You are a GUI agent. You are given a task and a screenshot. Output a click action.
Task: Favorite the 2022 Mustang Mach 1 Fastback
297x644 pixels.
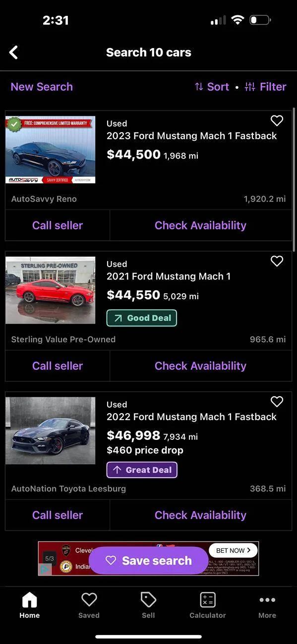pos(277,402)
